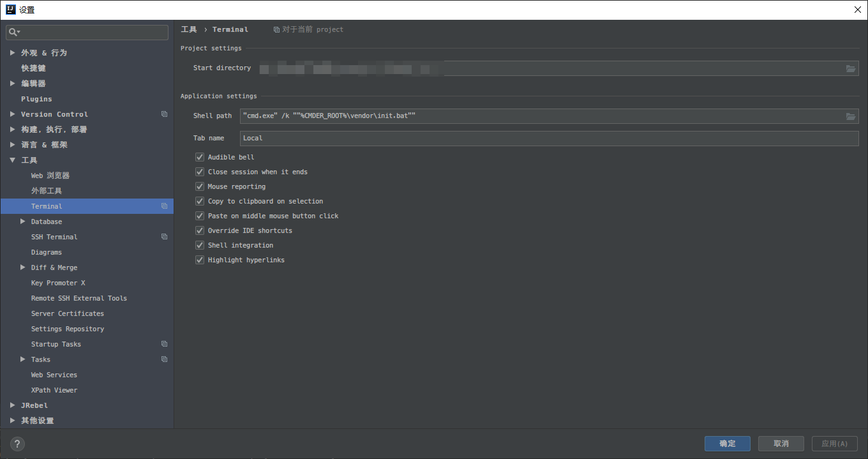The height and width of the screenshot is (459, 868).
Task: Toggle Highlight hyperlinks checkbox
Action: (x=200, y=260)
